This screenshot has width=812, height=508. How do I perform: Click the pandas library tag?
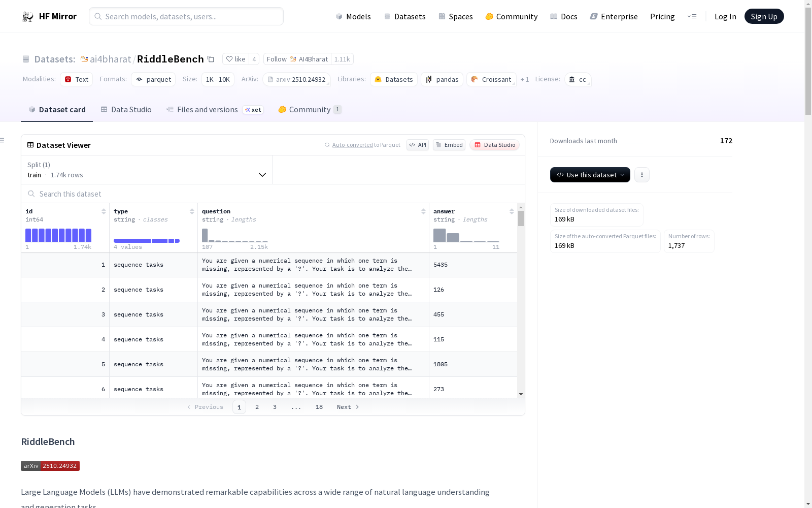442,79
